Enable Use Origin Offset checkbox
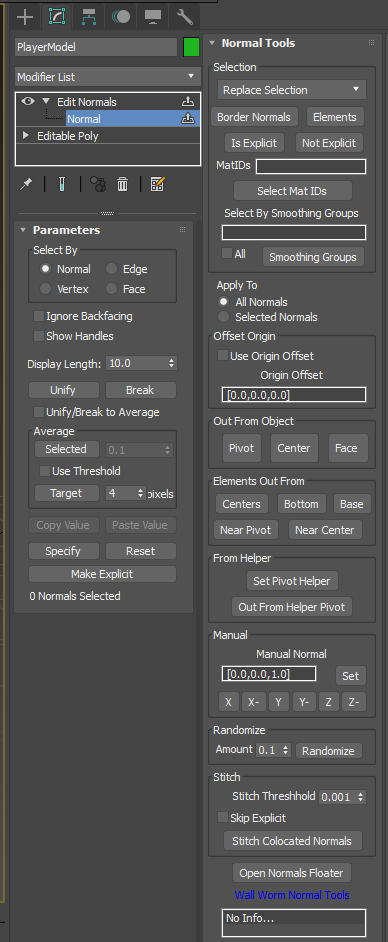The height and width of the screenshot is (942, 388). [222, 356]
